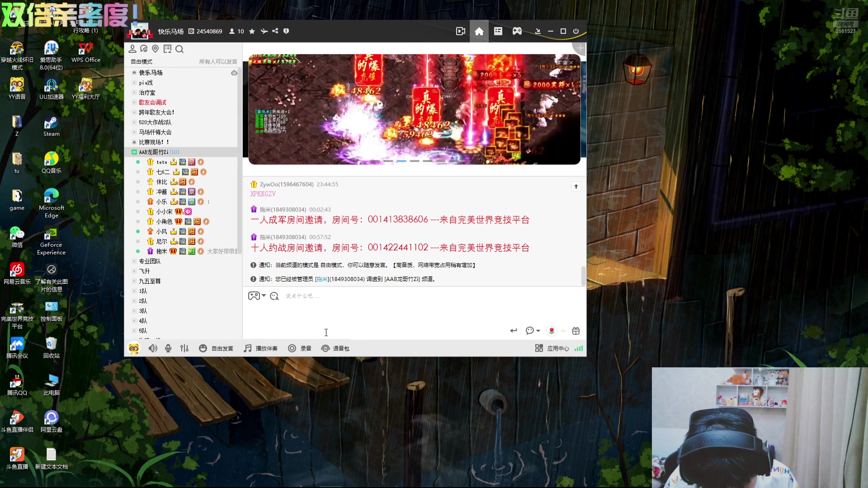Viewport: 868px width, 488px height.
Task: Toggle the microphone on or off
Action: [168, 348]
